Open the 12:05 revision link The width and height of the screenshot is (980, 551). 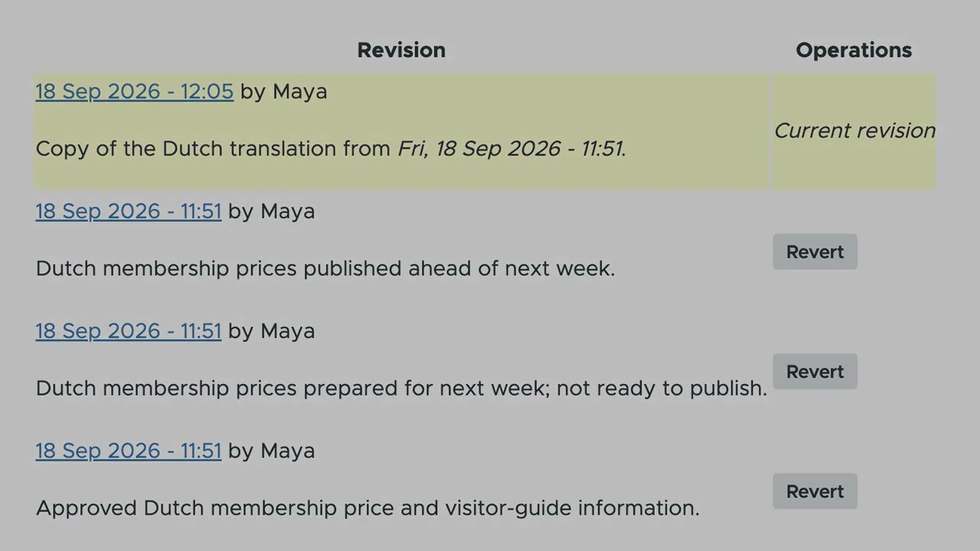point(135,92)
